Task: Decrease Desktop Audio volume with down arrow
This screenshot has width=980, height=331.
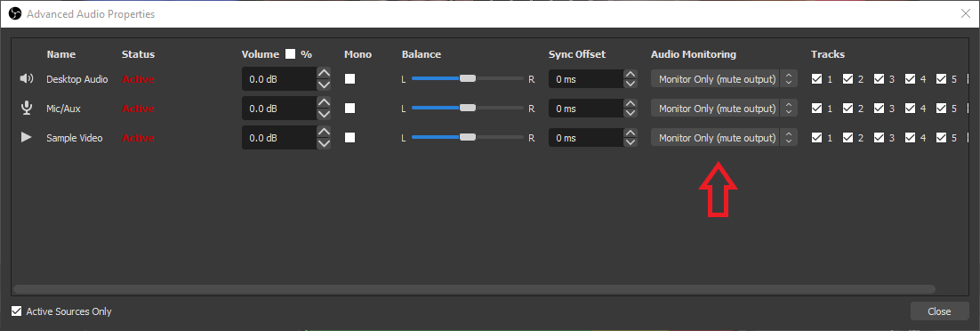Action: point(324,85)
